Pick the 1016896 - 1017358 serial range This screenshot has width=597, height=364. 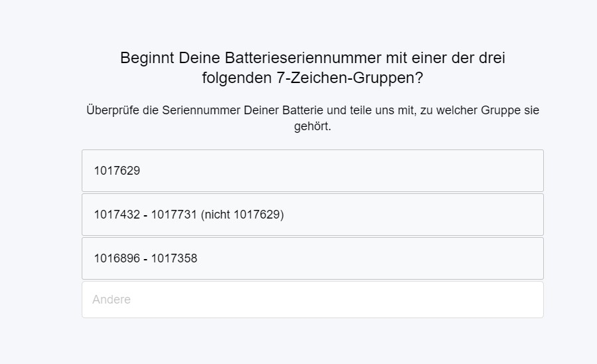pyautogui.click(x=312, y=258)
